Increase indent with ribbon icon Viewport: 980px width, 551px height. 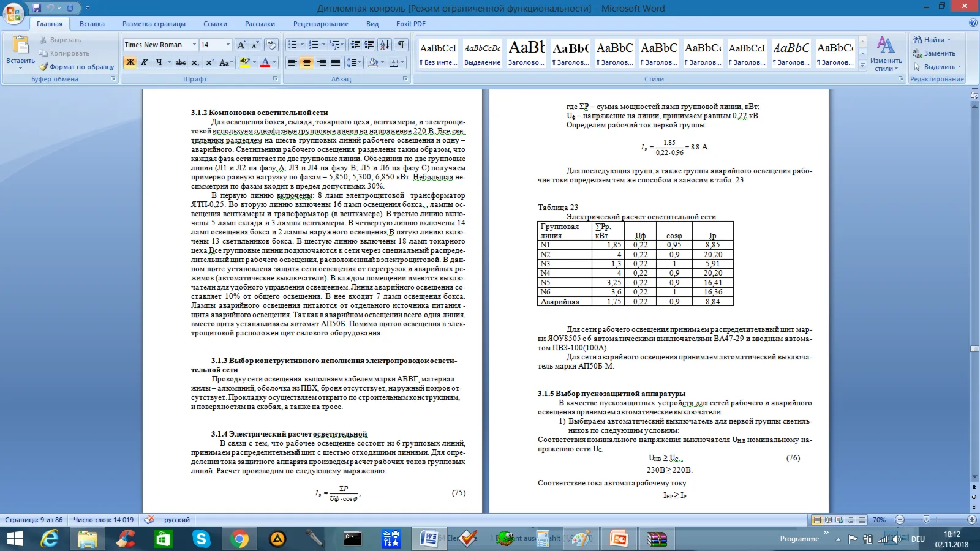(x=369, y=45)
